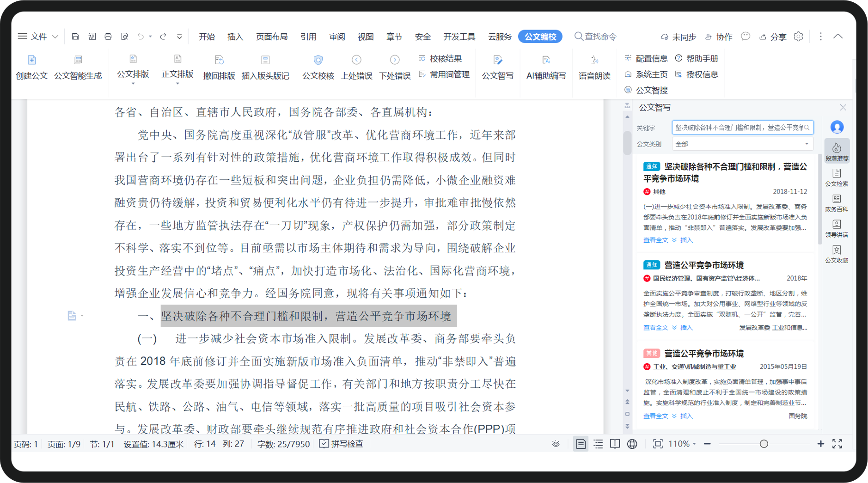Switch to outline view icon
868x483 pixels.
[x=598, y=444]
